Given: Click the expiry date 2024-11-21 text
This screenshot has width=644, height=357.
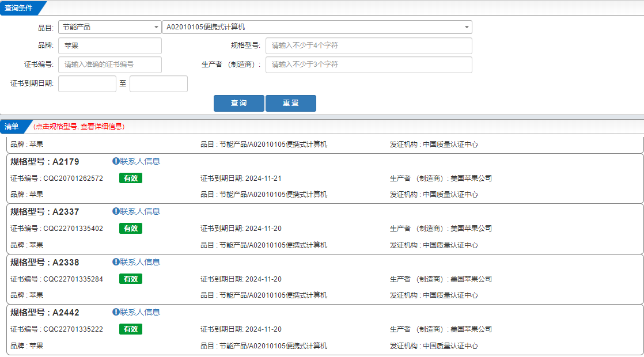Looking at the screenshot, I should pyautogui.click(x=263, y=178).
